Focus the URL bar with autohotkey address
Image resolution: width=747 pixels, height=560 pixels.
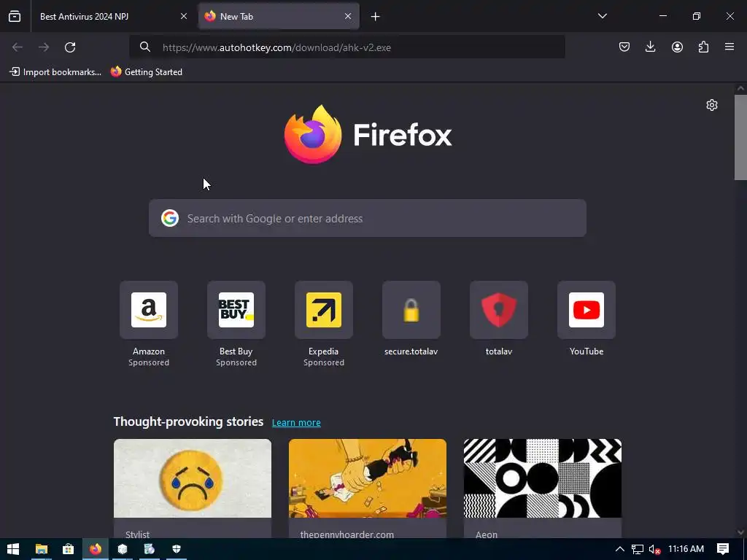tap(347, 47)
